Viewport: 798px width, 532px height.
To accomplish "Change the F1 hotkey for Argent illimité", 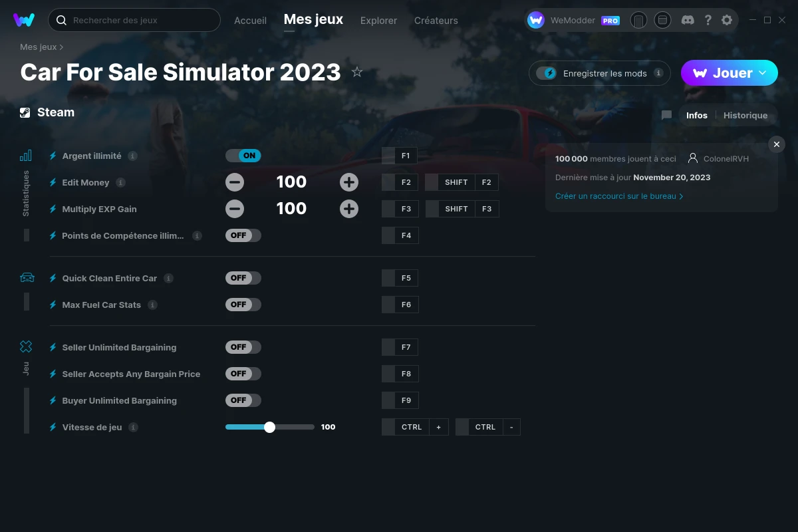I will 400,156.
